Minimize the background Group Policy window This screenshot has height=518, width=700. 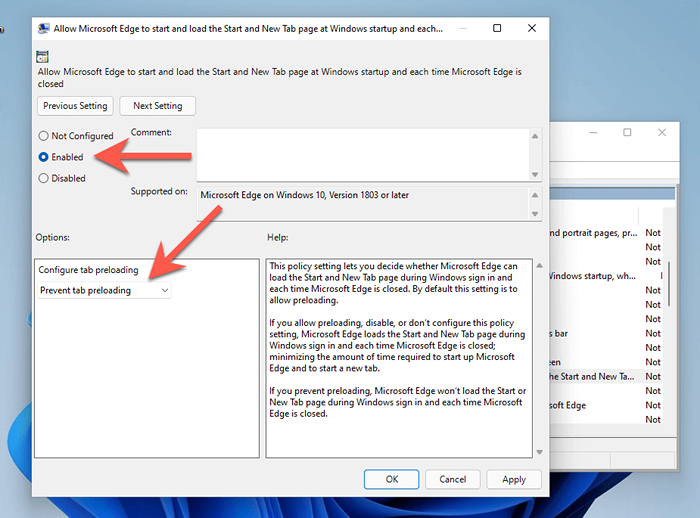(x=593, y=133)
